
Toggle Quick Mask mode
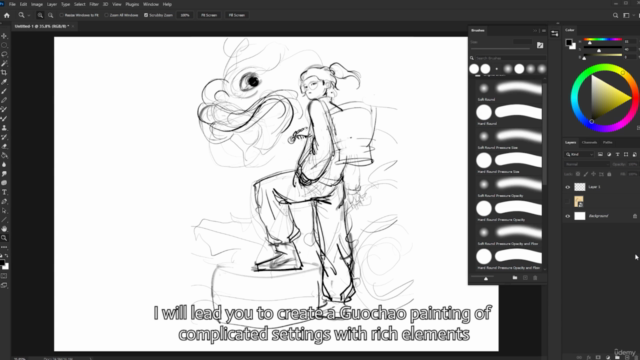[4, 276]
